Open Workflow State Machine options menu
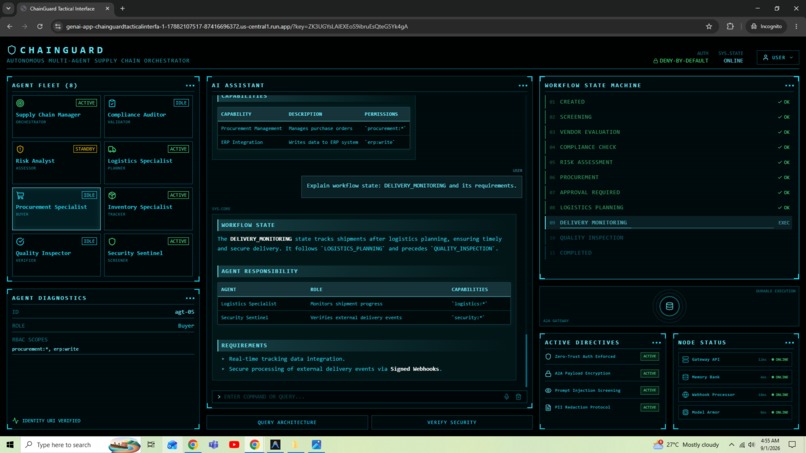This screenshot has width=806, height=453. click(x=790, y=85)
